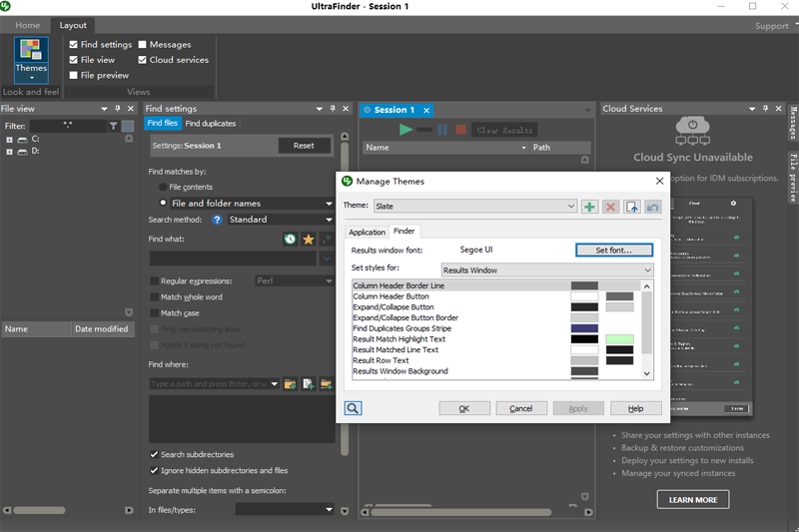Click the green Result Match Highlight Text swatch

pyautogui.click(x=619, y=339)
